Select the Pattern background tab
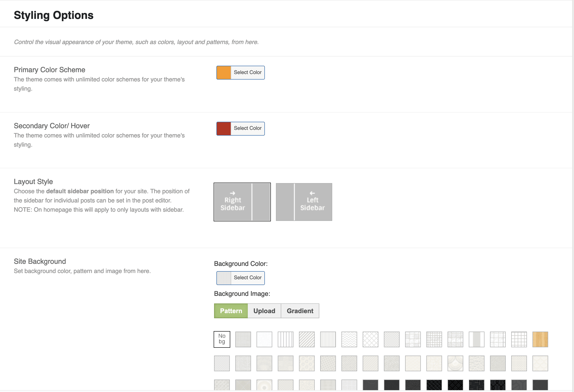The height and width of the screenshot is (392, 574). pos(231,311)
